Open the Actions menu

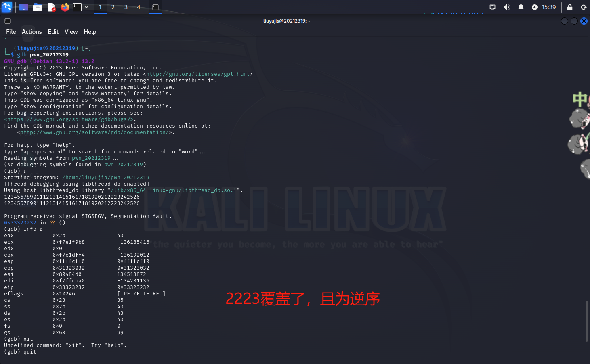coord(31,31)
